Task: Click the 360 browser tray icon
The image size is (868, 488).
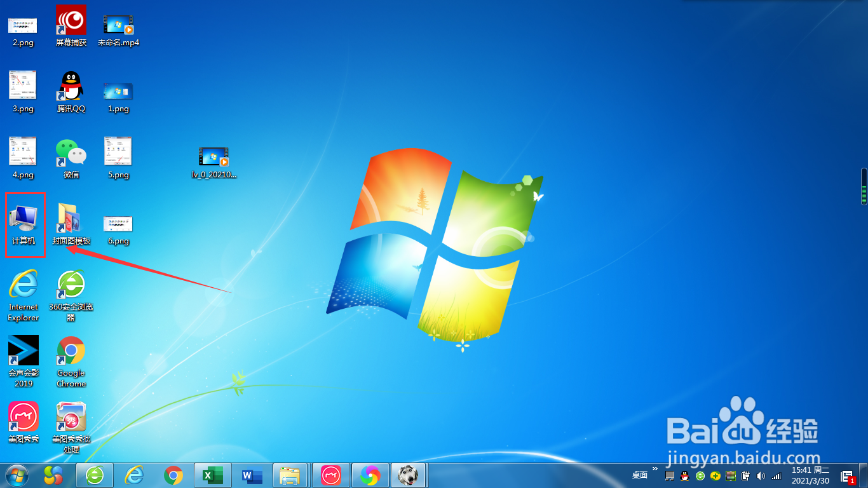Action: (x=700, y=475)
